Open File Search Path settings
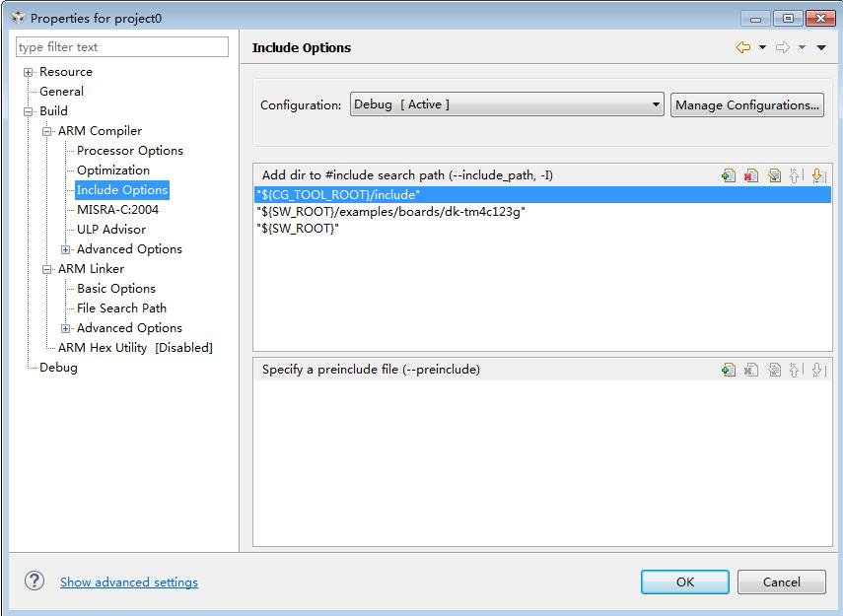This screenshot has height=616, width=843. coord(121,308)
